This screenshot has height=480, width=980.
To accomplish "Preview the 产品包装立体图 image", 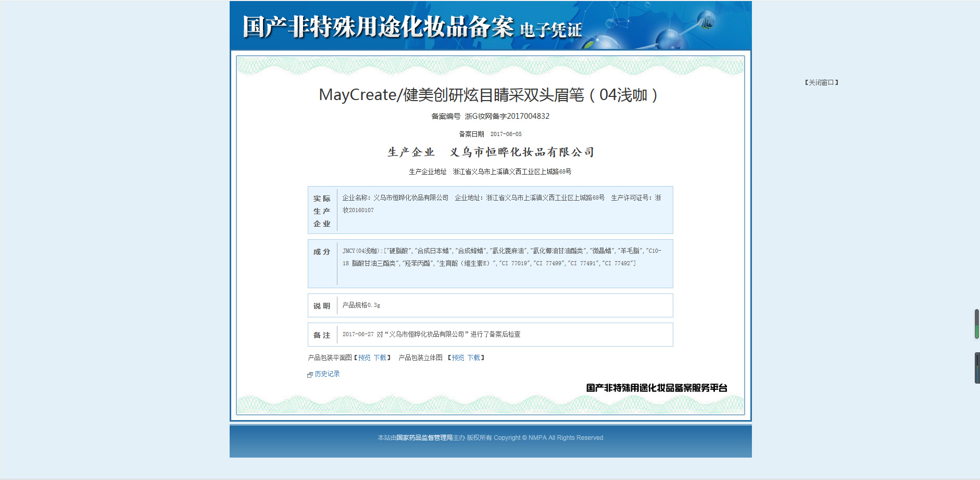I will [x=458, y=358].
